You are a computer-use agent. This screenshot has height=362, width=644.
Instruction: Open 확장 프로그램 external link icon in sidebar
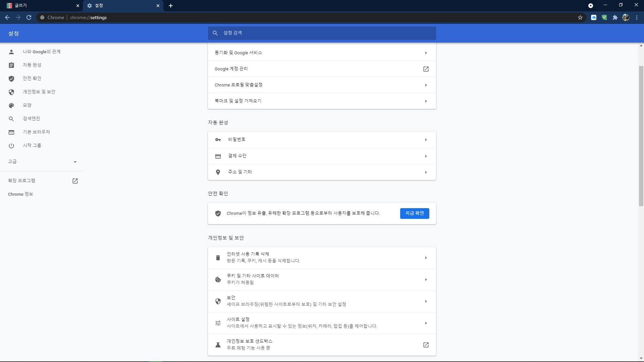75,181
